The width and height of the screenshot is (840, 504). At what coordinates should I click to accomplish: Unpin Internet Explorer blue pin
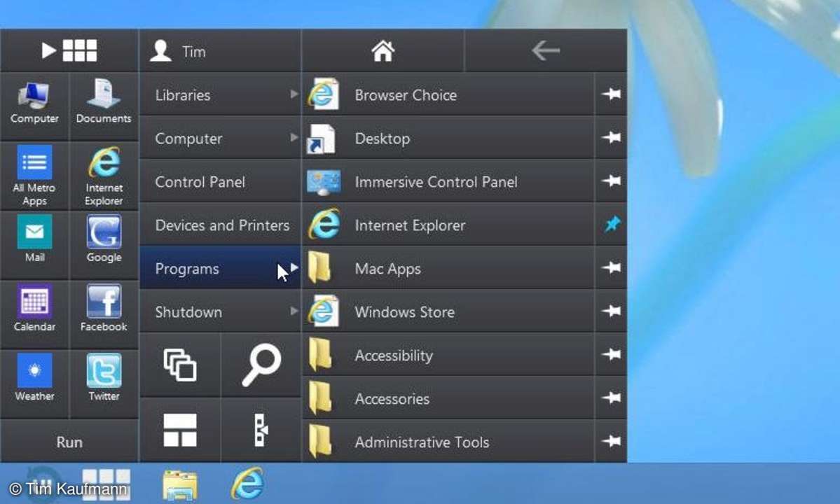[x=611, y=225]
